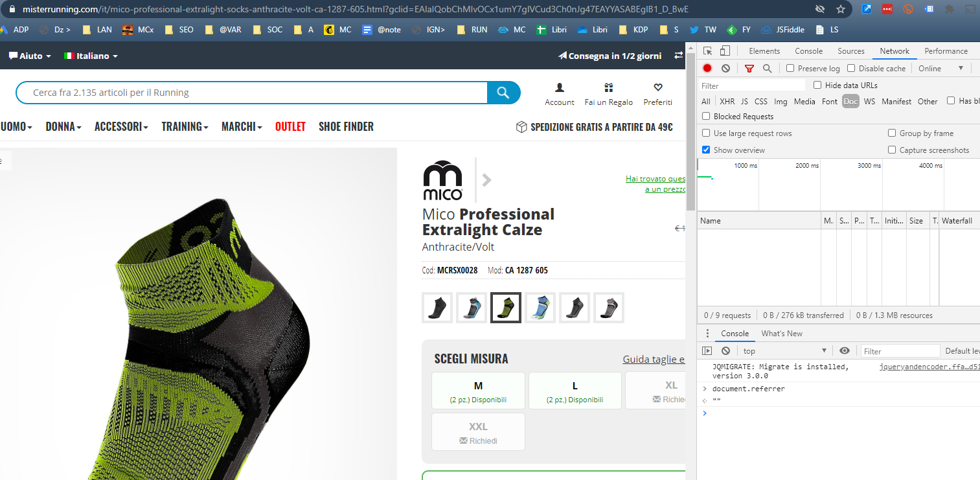Open the ADP bookmark

pyautogui.click(x=14, y=29)
